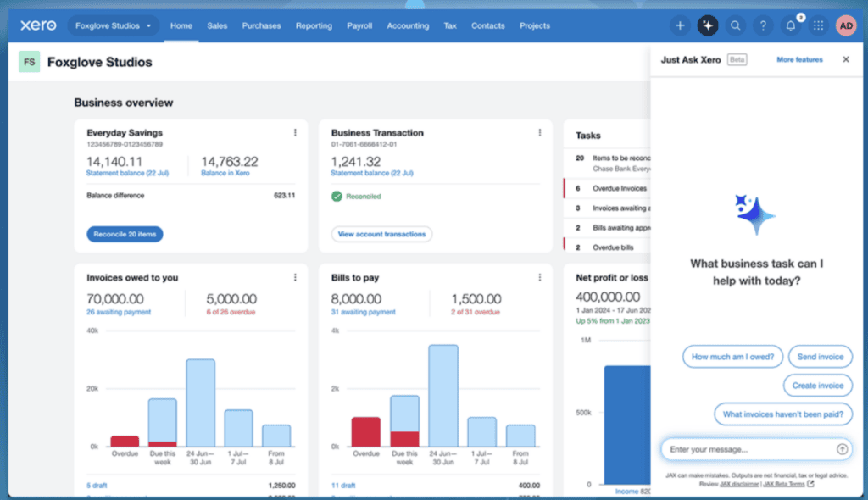View notifications via the bell icon
The image size is (868, 500).
(x=789, y=25)
